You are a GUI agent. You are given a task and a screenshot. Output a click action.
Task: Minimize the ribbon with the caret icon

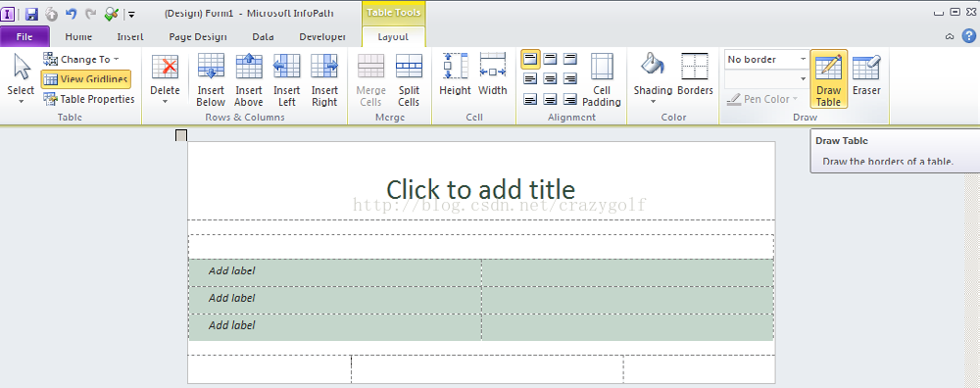950,37
